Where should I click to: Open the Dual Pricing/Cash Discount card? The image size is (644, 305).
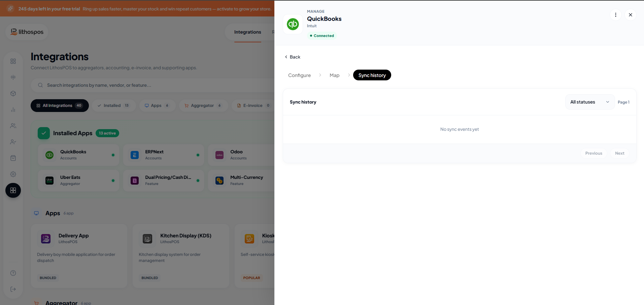[x=164, y=181]
